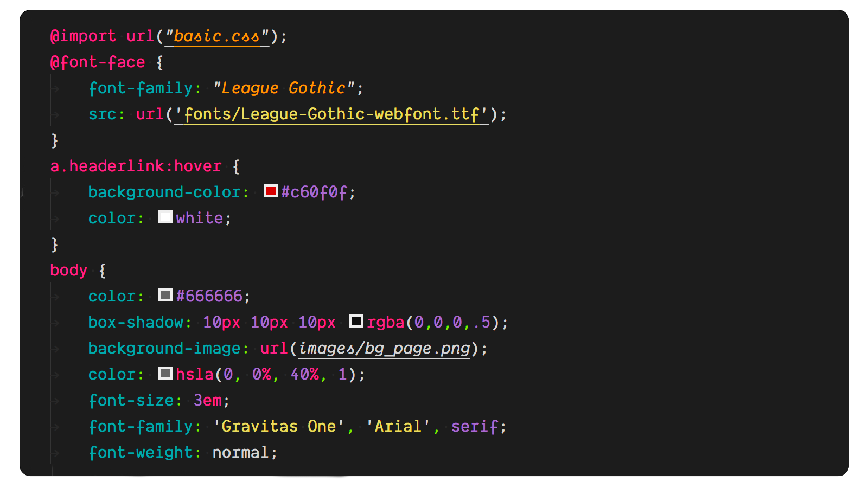Open the fonts/League-Gothic-webfont.ttf URL link
868x488 pixels.
coord(331,114)
